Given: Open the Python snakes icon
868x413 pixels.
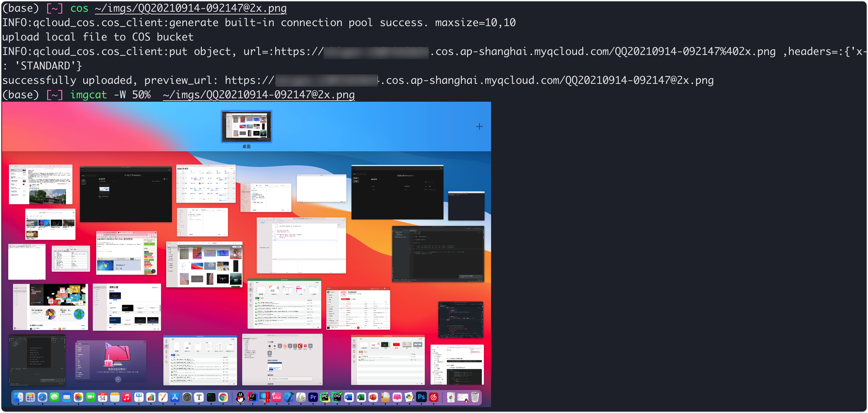Looking at the screenshot, I should tap(409, 398).
